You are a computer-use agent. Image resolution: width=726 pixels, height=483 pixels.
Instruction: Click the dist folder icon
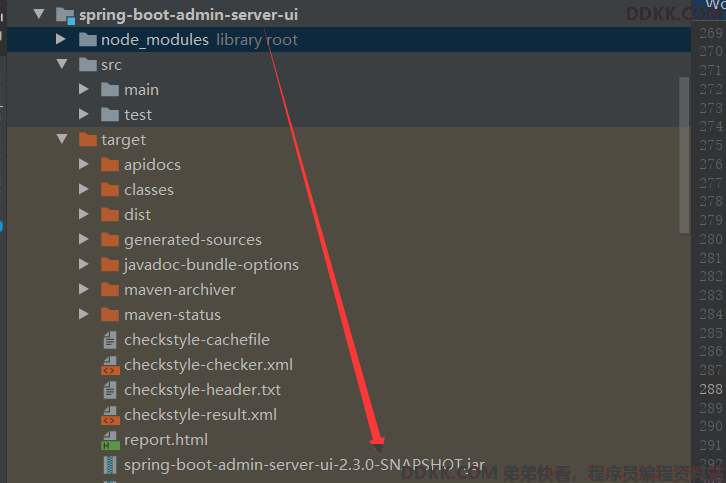(x=110, y=215)
